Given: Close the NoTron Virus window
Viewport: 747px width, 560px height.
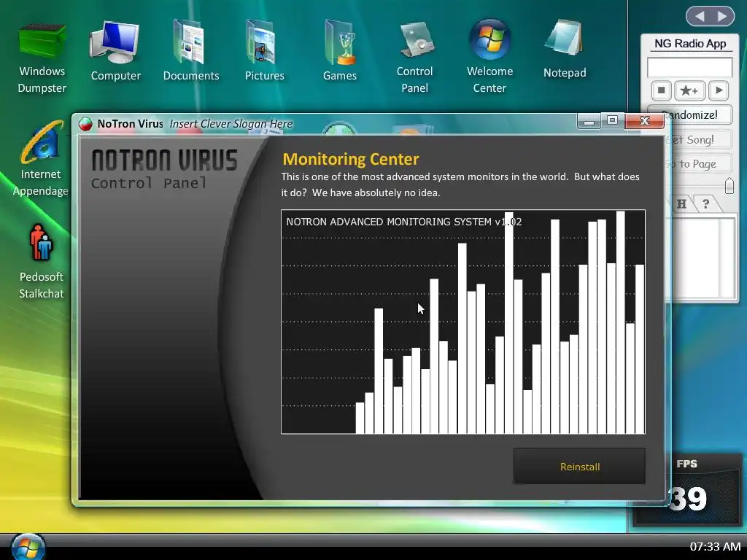Looking at the screenshot, I should click(x=645, y=121).
